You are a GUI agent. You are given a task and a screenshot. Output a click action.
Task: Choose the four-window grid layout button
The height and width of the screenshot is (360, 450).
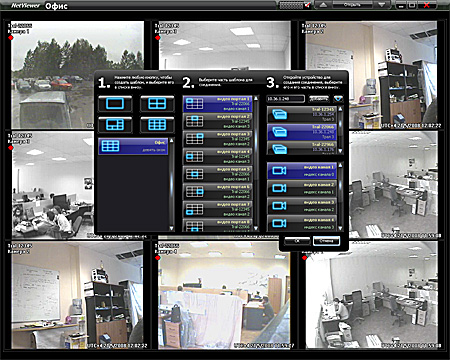coord(157,104)
